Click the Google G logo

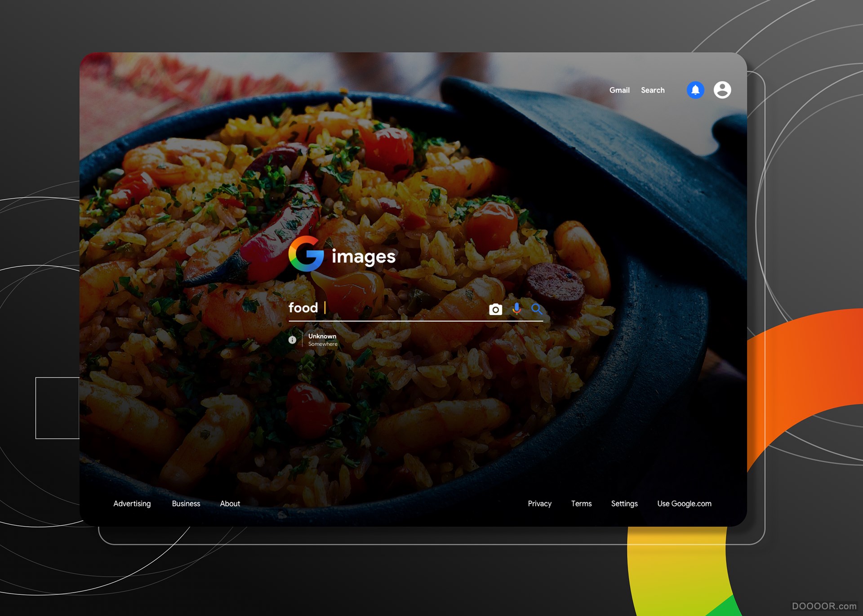point(306,254)
